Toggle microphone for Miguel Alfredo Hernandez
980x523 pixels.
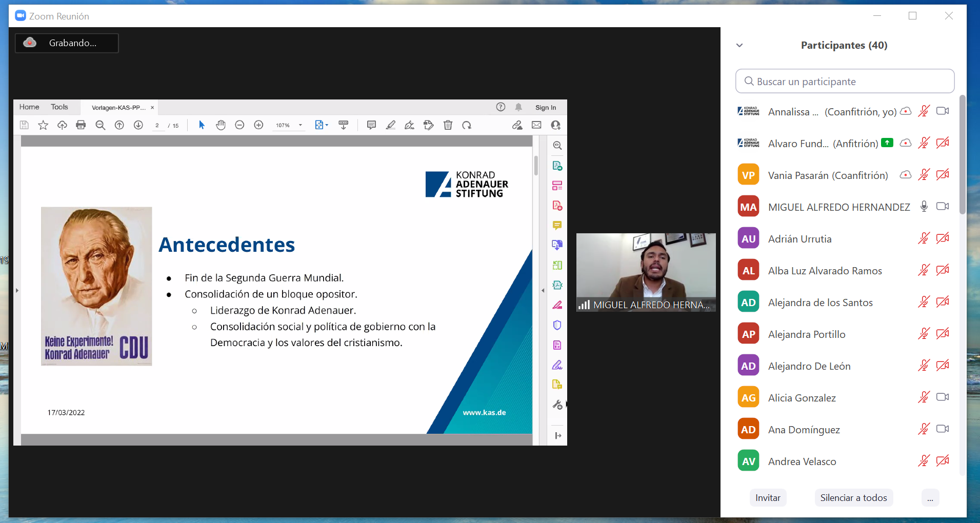click(x=924, y=207)
